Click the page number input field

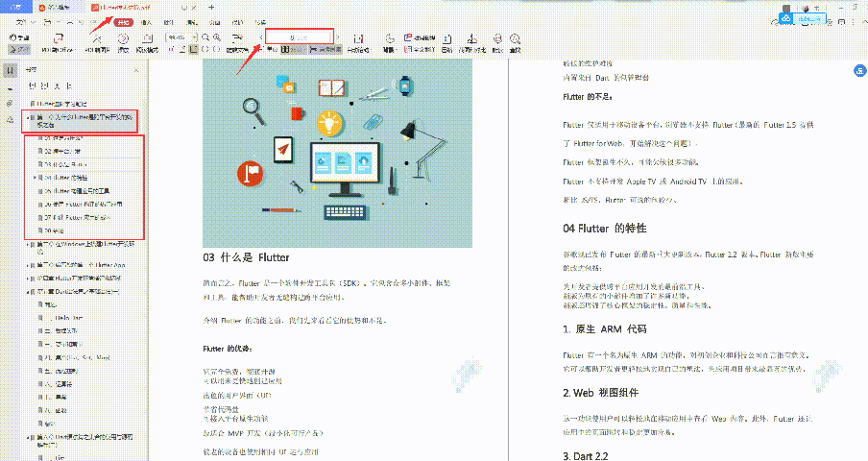pos(300,37)
